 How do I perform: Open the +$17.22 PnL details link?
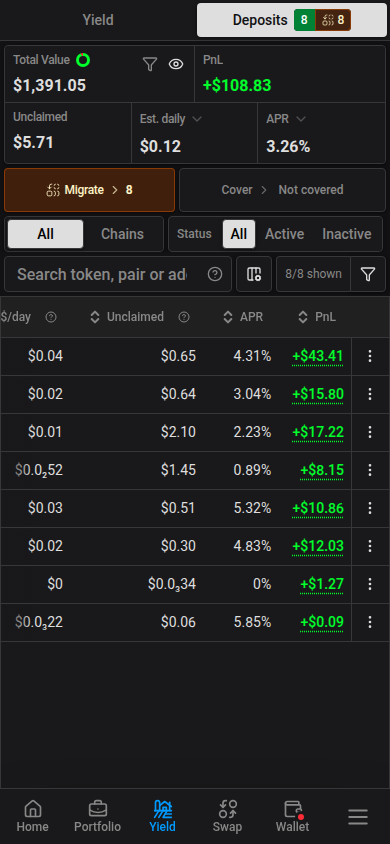317,432
